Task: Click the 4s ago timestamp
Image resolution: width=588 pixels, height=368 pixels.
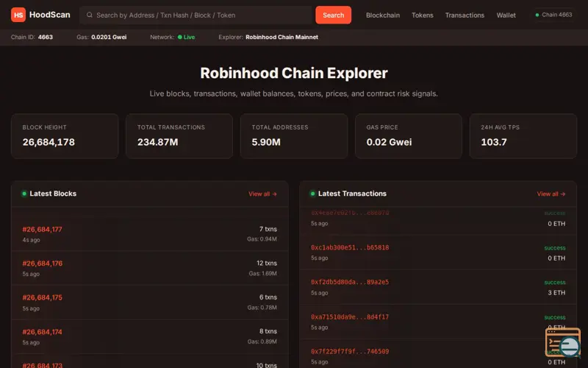Action: click(31, 240)
